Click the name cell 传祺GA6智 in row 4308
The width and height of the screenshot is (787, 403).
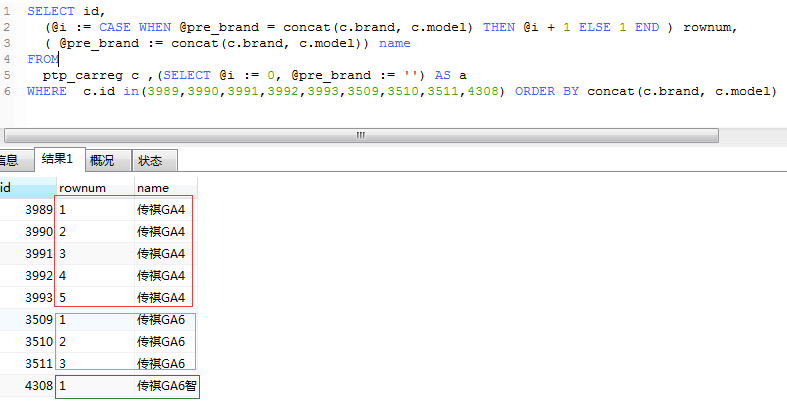click(167, 386)
